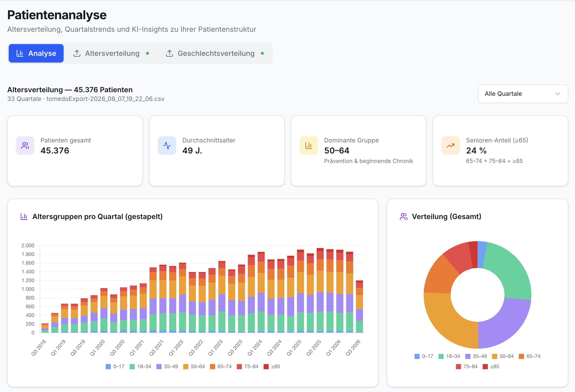Image resolution: width=575 pixels, height=392 pixels.
Task: Click the purple 35–49 donut segment
Action: click(x=505, y=325)
